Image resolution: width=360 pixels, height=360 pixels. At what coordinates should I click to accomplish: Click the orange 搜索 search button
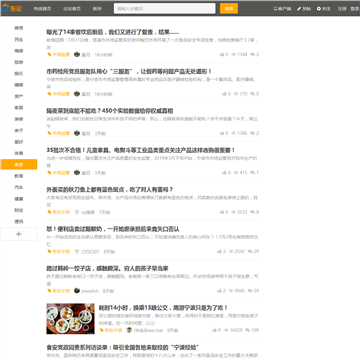point(229,9)
